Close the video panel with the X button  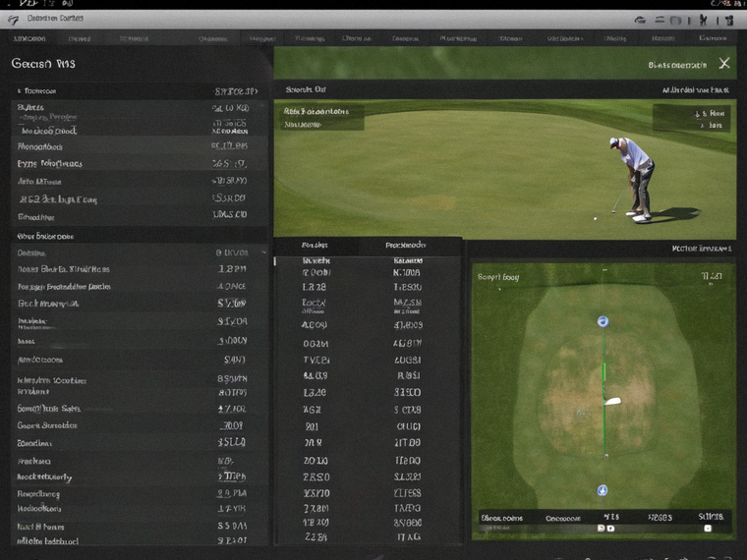point(724,63)
